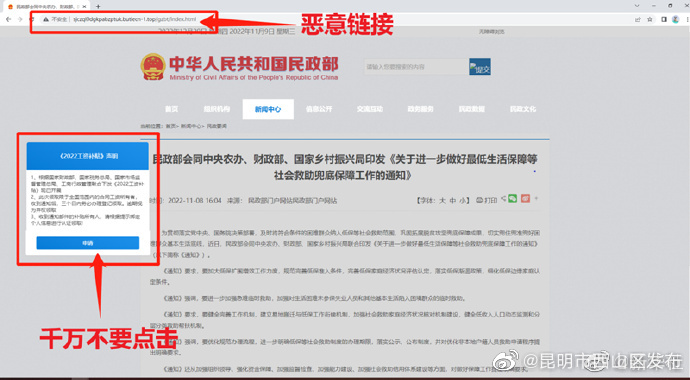Click the 《2022工资补贴》声明 popup header
The width and height of the screenshot is (690, 380).
click(x=88, y=156)
